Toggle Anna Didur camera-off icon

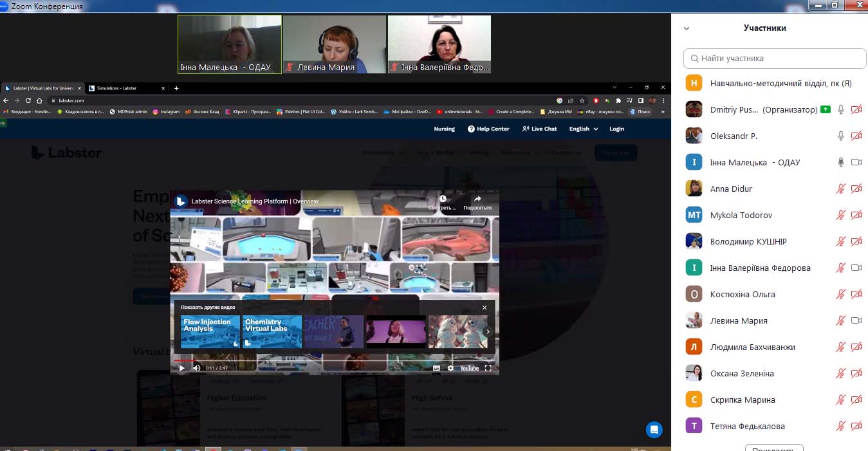[856, 189]
